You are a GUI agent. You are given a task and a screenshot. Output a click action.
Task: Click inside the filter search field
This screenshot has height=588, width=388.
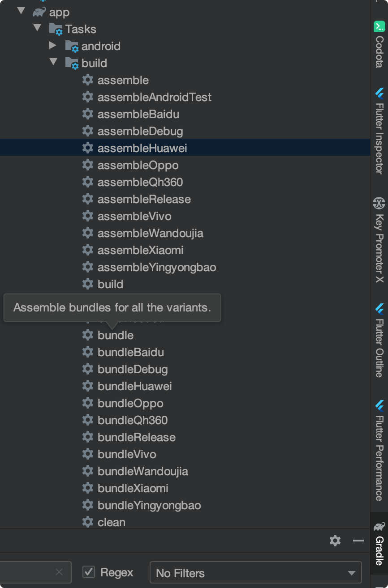[27, 572]
